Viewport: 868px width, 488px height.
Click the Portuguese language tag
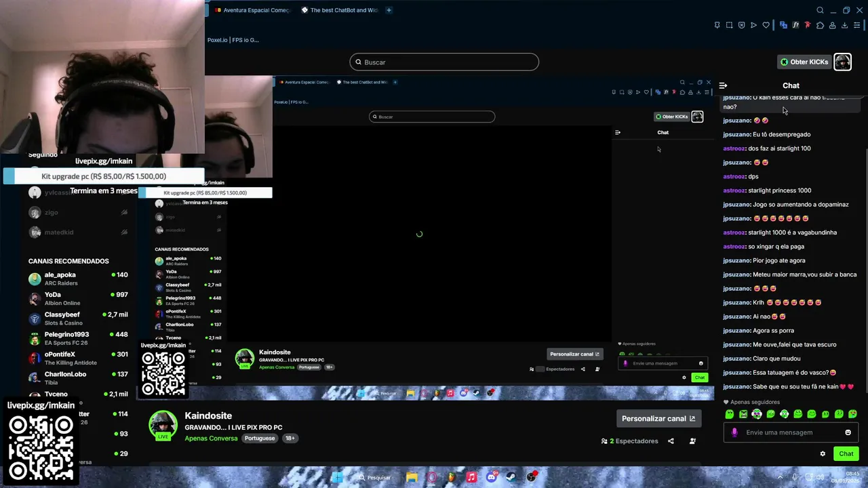pos(260,439)
